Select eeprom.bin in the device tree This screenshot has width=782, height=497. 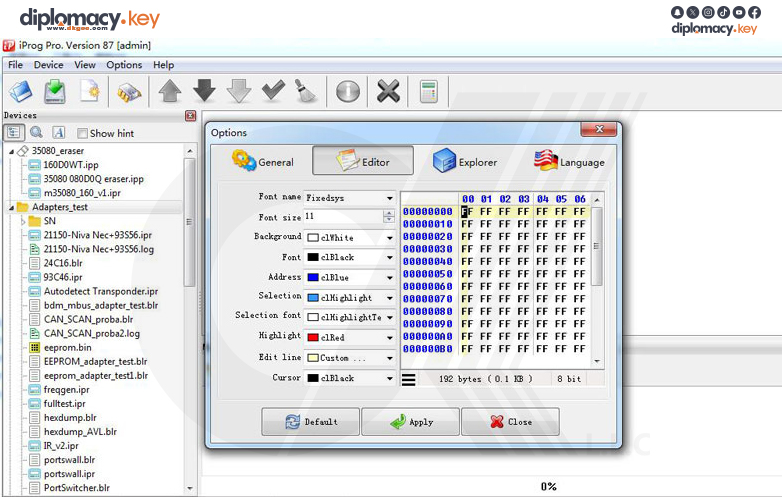coord(67,348)
